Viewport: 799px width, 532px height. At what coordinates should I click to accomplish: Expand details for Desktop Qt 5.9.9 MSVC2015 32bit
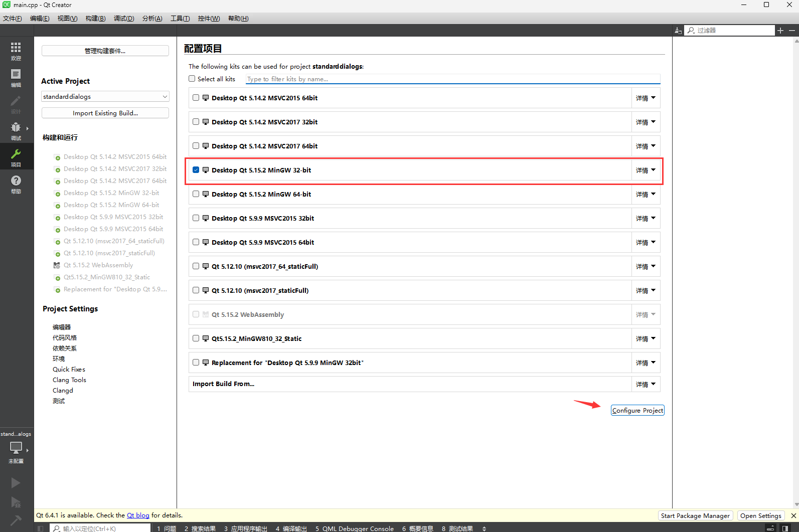click(x=646, y=218)
